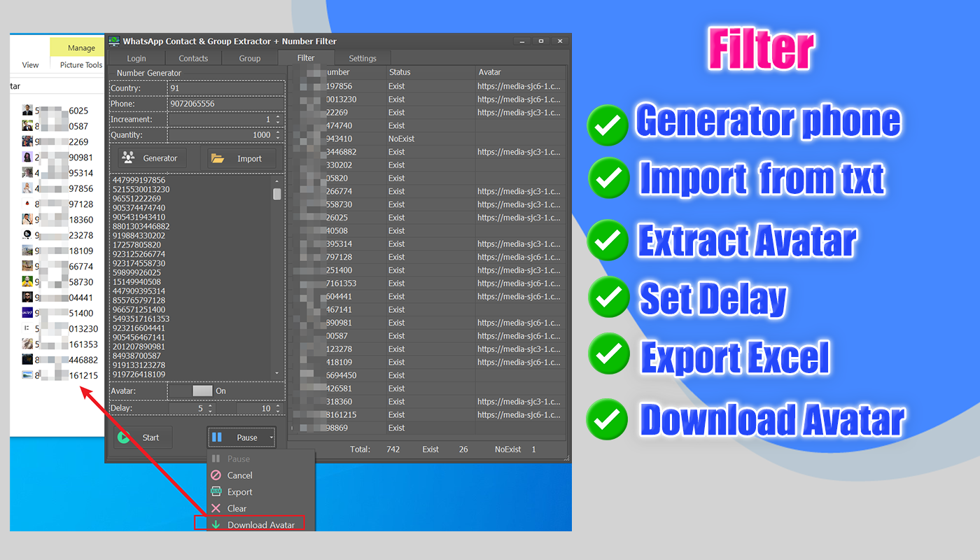The width and height of the screenshot is (980, 560).
Task: Increase the first Delay value of 5
Action: 211,405
